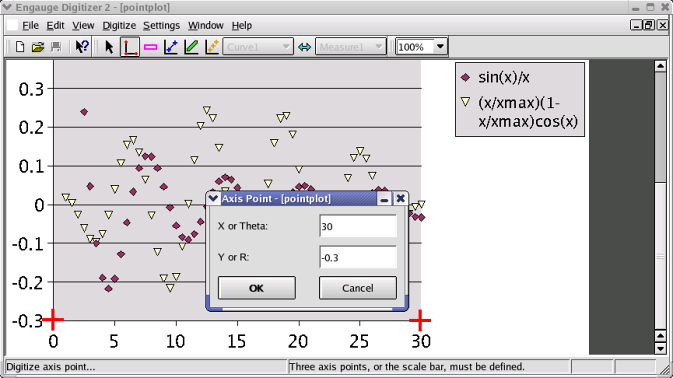Toggle the Curve Point digitize tool
673x378 pixels.
click(x=171, y=47)
